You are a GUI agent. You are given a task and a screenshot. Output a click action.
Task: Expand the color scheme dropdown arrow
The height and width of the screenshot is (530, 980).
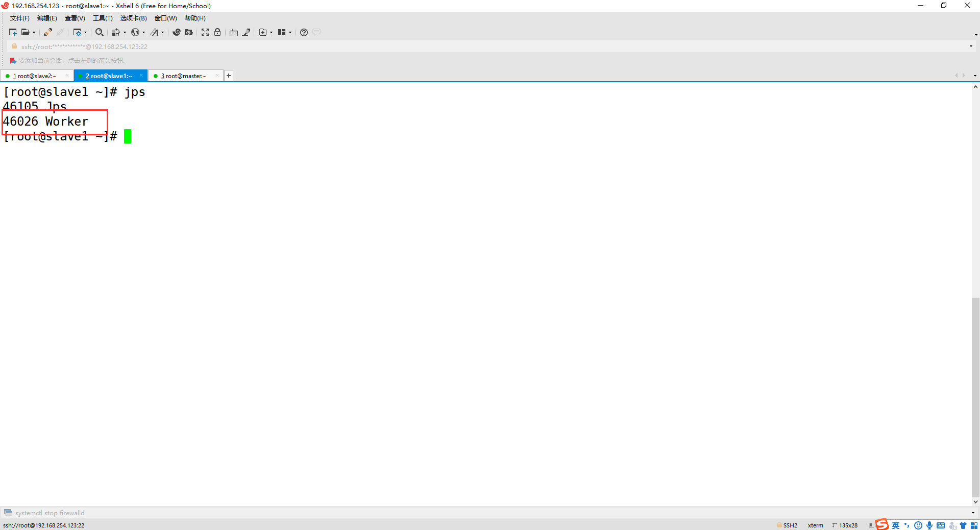[125, 33]
